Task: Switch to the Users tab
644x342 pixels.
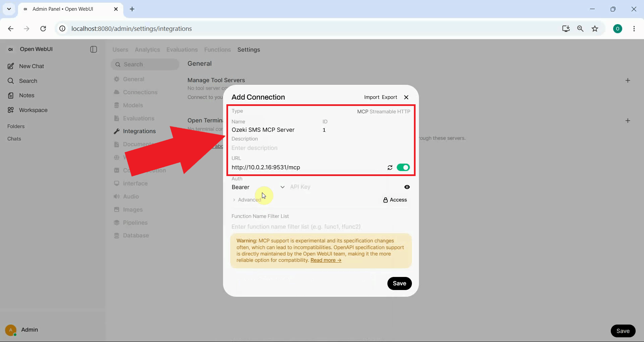Action: pos(120,50)
